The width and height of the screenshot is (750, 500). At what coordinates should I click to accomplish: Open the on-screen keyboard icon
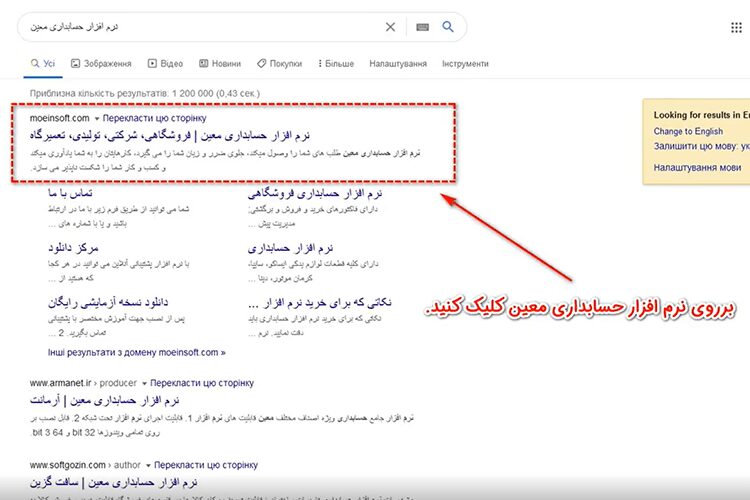click(x=422, y=27)
